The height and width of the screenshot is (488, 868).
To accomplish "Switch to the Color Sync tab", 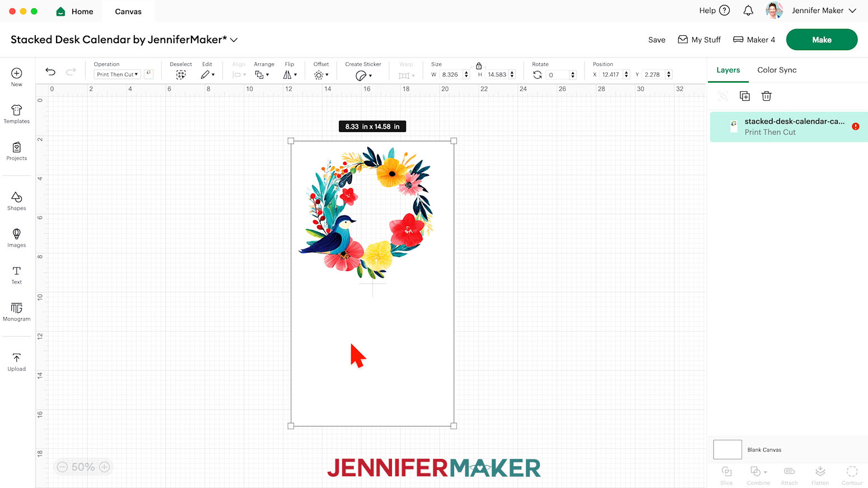I will point(777,70).
